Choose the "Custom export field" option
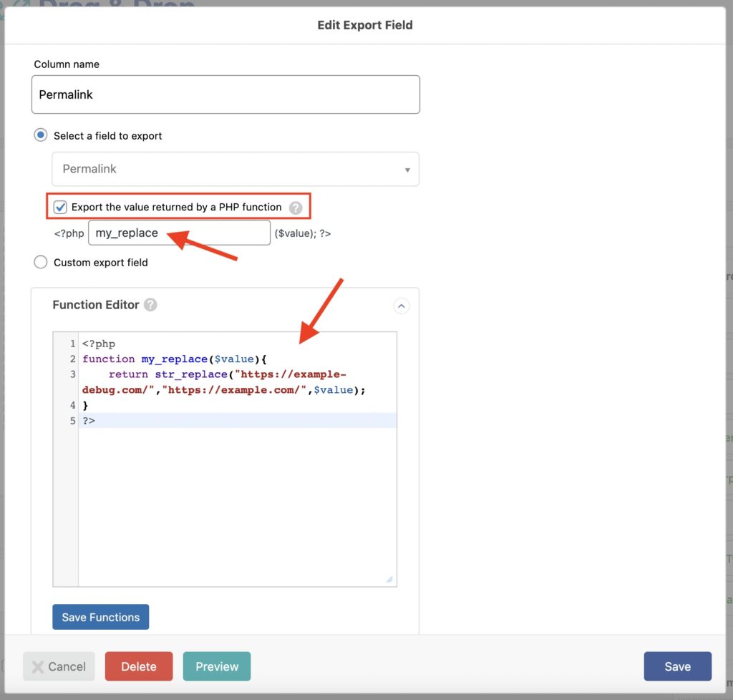Image resolution: width=733 pixels, height=700 pixels. (x=41, y=262)
